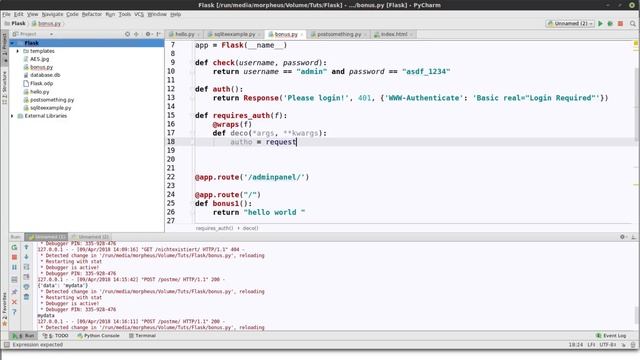Screen dimensions: 640x360
Task: Select AES.jpg in project tree
Action: (x=39, y=59)
